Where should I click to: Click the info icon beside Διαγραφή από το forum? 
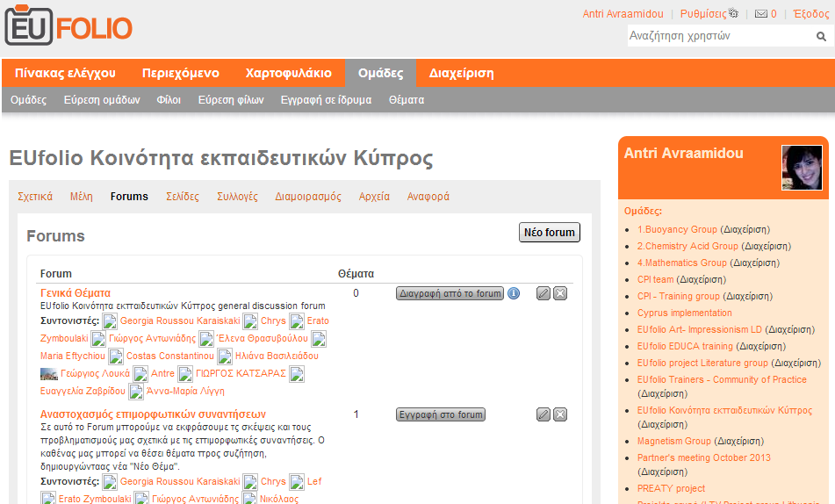point(514,293)
